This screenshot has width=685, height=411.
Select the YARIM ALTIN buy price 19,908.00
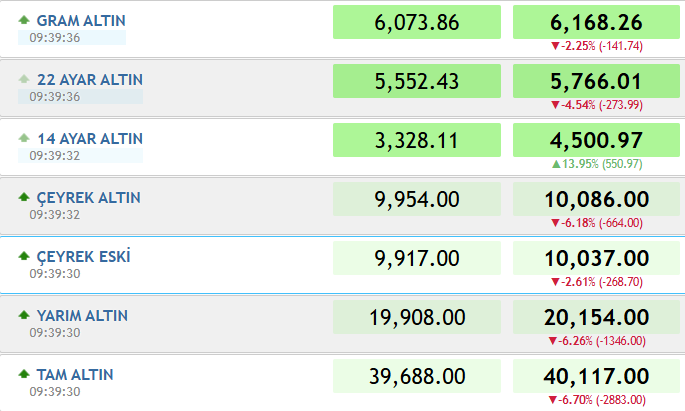[417, 317]
